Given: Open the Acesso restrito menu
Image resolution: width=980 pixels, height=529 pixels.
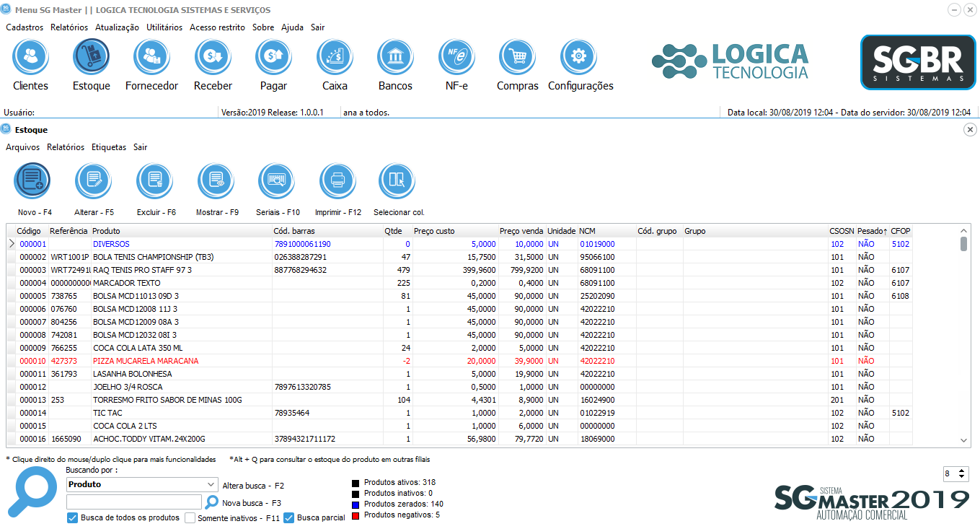Looking at the screenshot, I should [218, 27].
